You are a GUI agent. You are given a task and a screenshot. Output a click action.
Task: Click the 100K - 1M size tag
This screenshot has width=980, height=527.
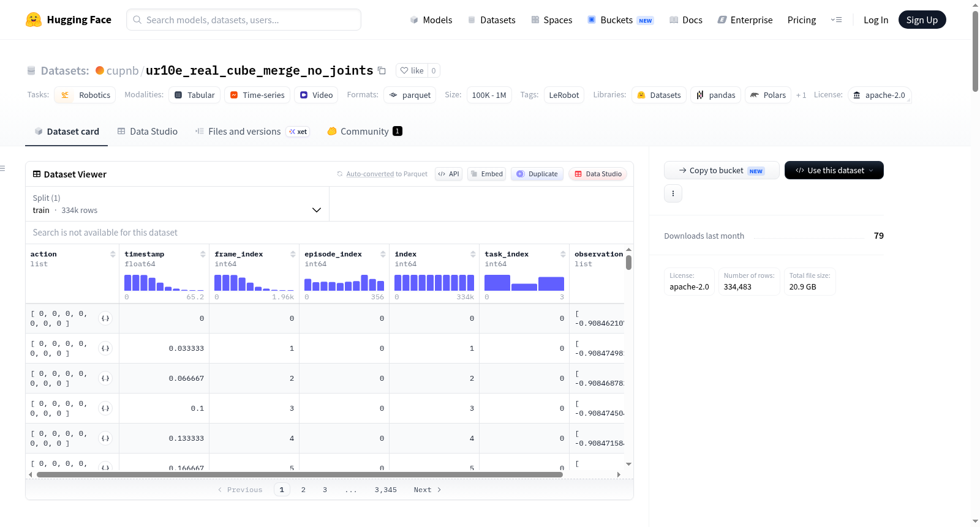pyautogui.click(x=489, y=95)
